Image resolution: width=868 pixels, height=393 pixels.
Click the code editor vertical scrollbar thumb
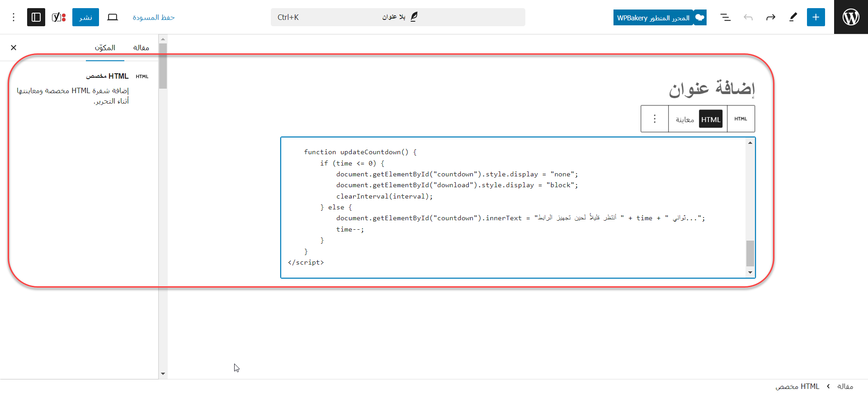click(750, 253)
